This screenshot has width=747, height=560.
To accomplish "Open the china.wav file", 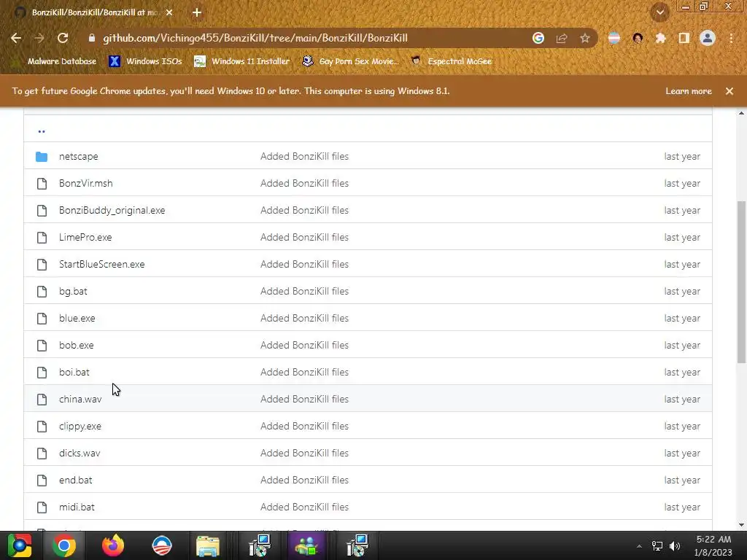I will click(80, 399).
